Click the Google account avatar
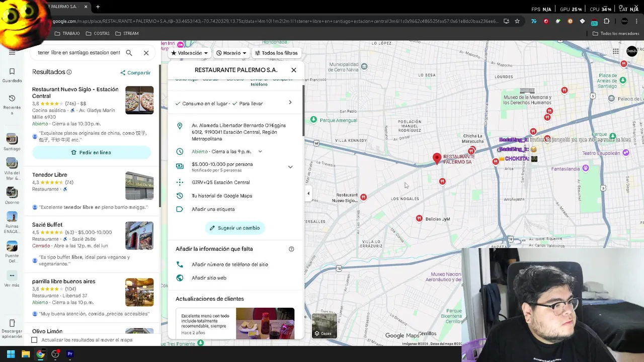 (x=632, y=51)
